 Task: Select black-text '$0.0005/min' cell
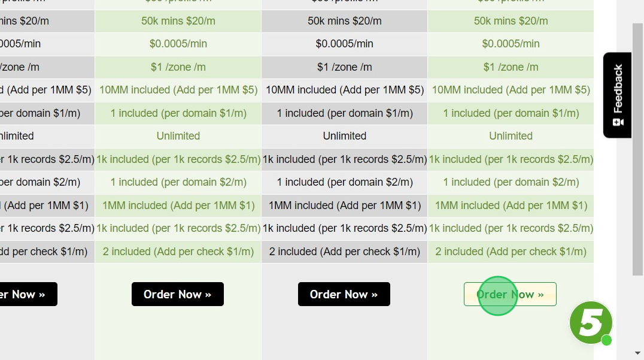(x=344, y=44)
